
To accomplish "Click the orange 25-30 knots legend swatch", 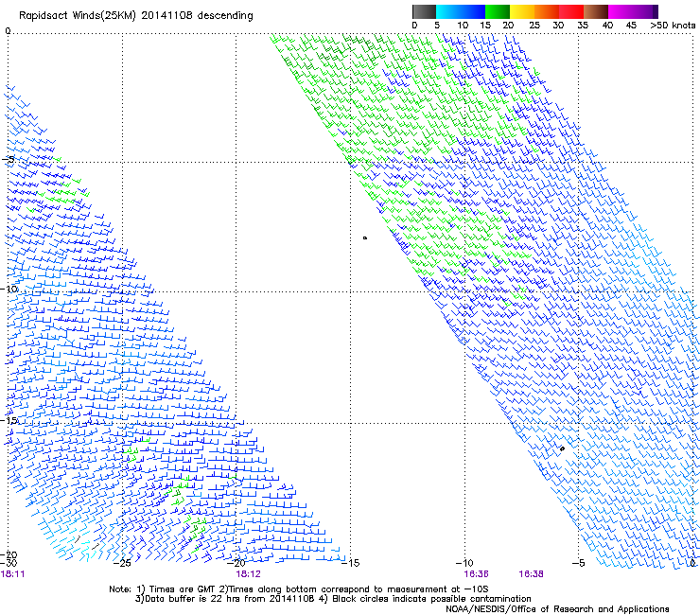I will (x=547, y=11).
